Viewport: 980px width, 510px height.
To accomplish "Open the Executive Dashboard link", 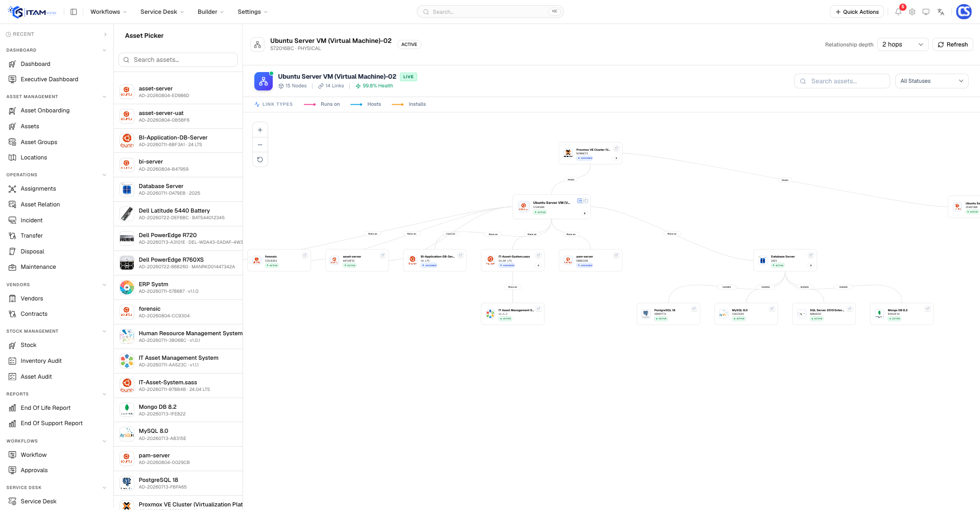I will (50, 79).
